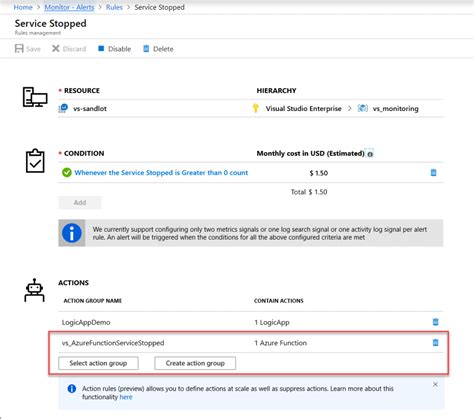Open the action rules 'here' link
The width and height of the screenshot is (474, 419).
[x=126, y=397]
